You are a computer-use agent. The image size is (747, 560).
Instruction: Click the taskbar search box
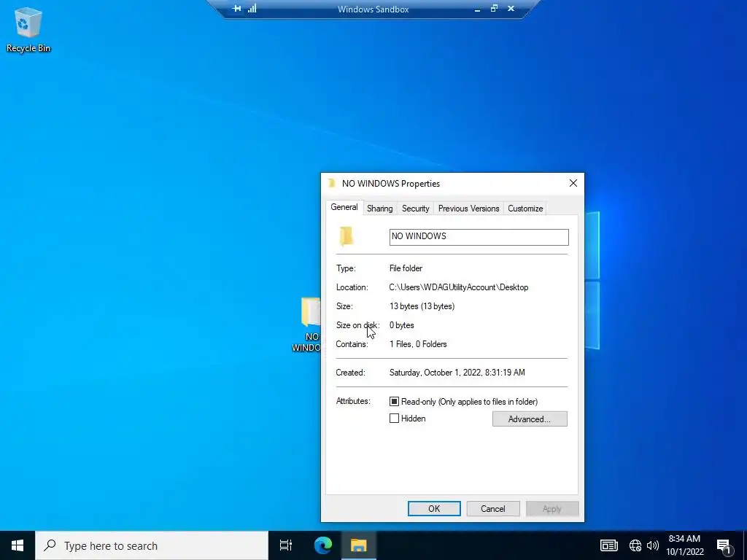(152, 545)
